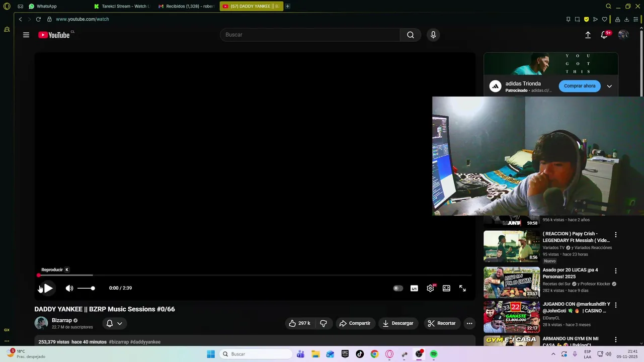
Task: Toggle the yellow ad blocker shield
Action: tap(586, 19)
